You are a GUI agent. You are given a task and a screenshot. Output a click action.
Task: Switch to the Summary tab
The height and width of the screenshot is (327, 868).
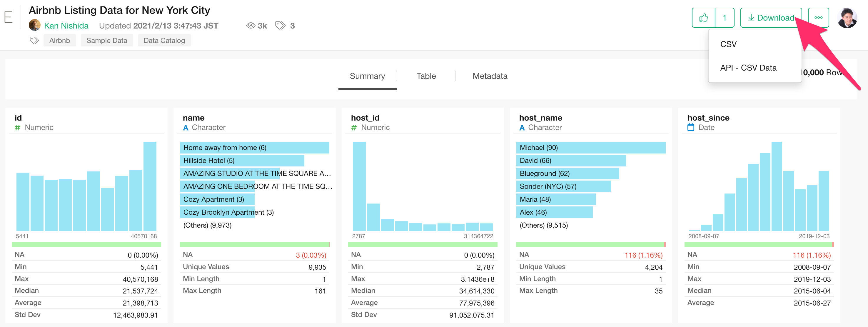[x=367, y=76]
